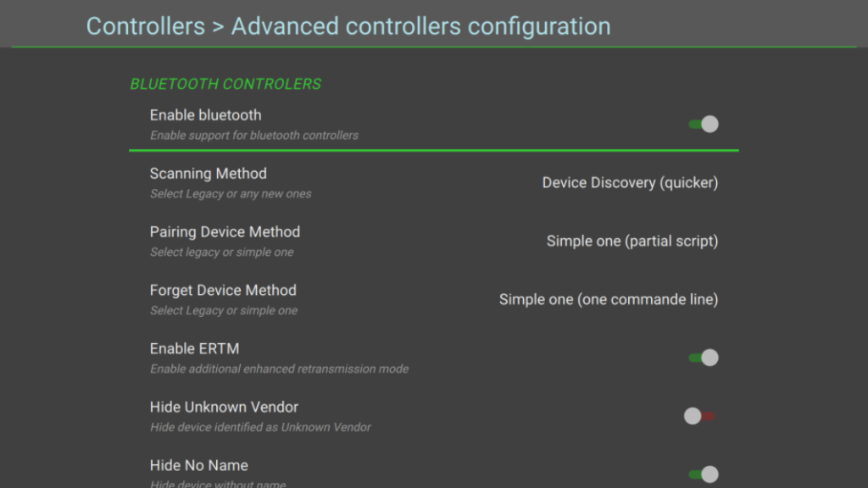Screen dimensions: 868x488
Task: Select the Pairing Device Method label
Action: [x=225, y=232]
